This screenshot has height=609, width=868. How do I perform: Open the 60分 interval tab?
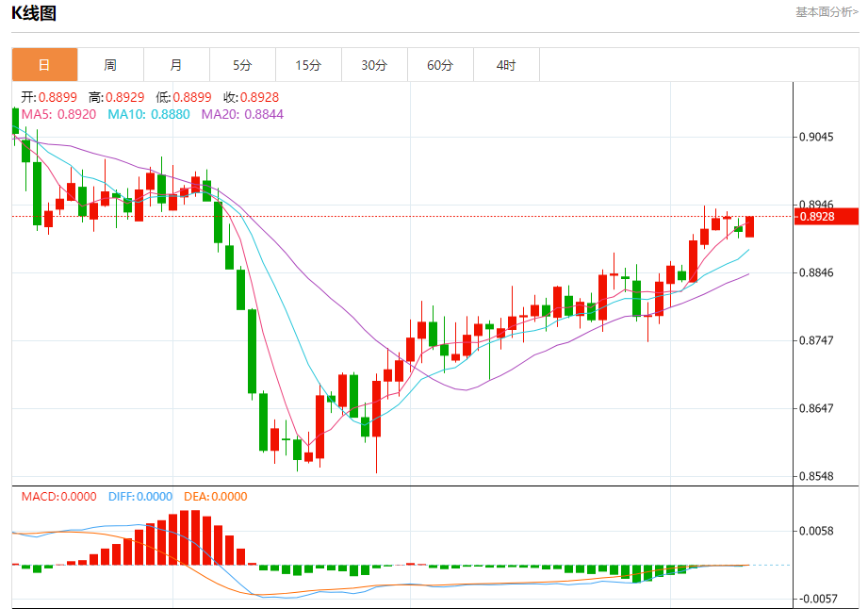coord(441,65)
